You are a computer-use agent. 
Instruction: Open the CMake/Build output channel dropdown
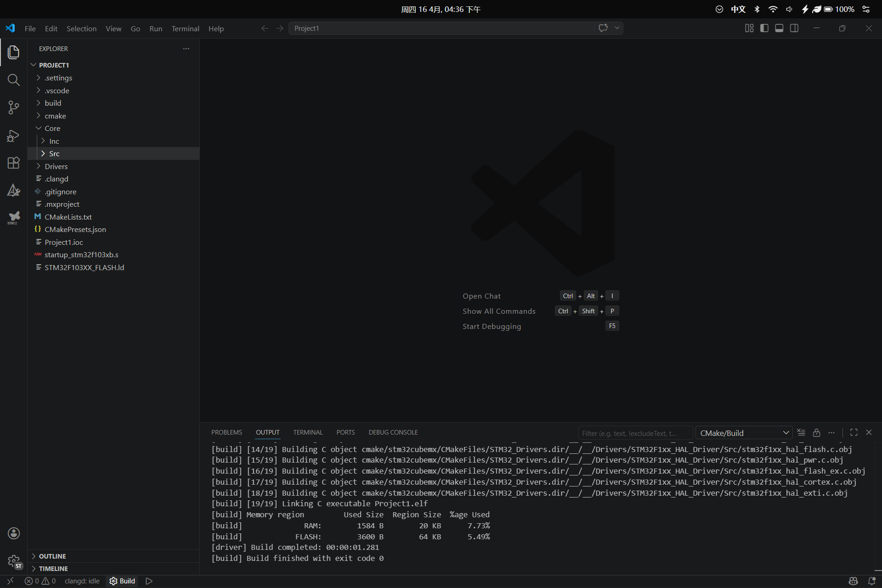click(x=744, y=433)
